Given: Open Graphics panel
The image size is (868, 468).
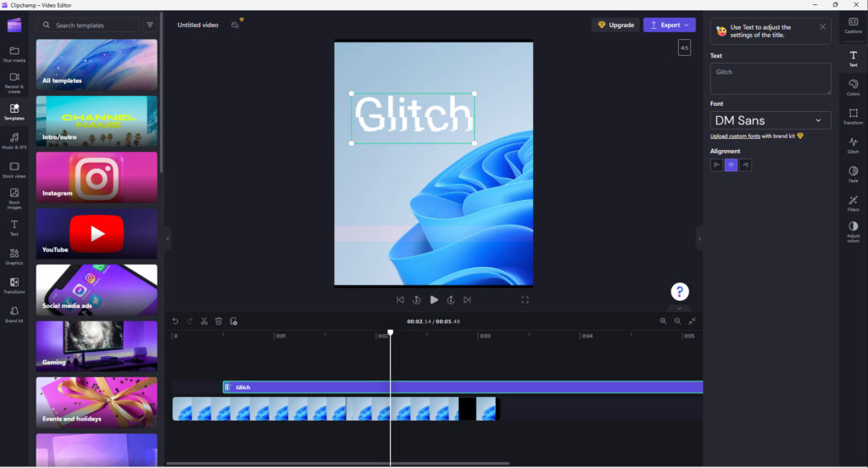Looking at the screenshot, I should [14, 256].
